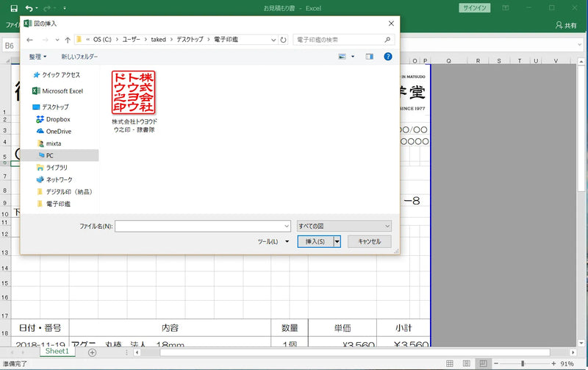The image size is (588, 370).
Task: Open view options dropdown arrow
Action: pos(353,57)
